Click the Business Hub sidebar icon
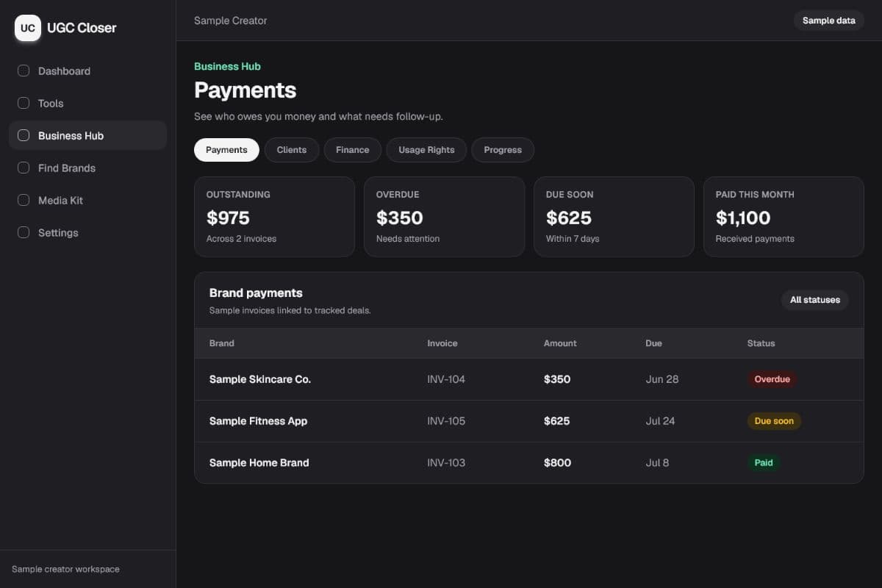This screenshot has height=588, width=882. (x=24, y=136)
